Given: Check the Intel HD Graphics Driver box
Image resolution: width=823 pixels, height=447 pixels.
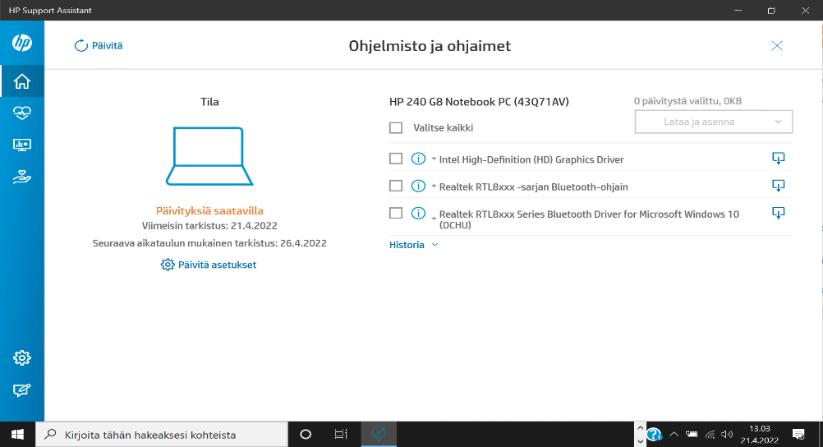Looking at the screenshot, I should (x=396, y=158).
